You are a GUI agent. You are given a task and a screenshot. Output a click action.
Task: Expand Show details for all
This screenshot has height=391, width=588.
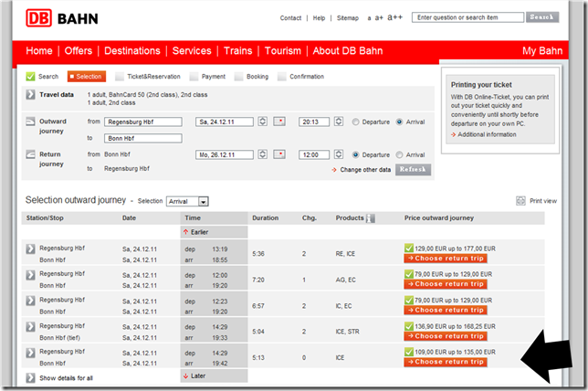(x=30, y=378)
